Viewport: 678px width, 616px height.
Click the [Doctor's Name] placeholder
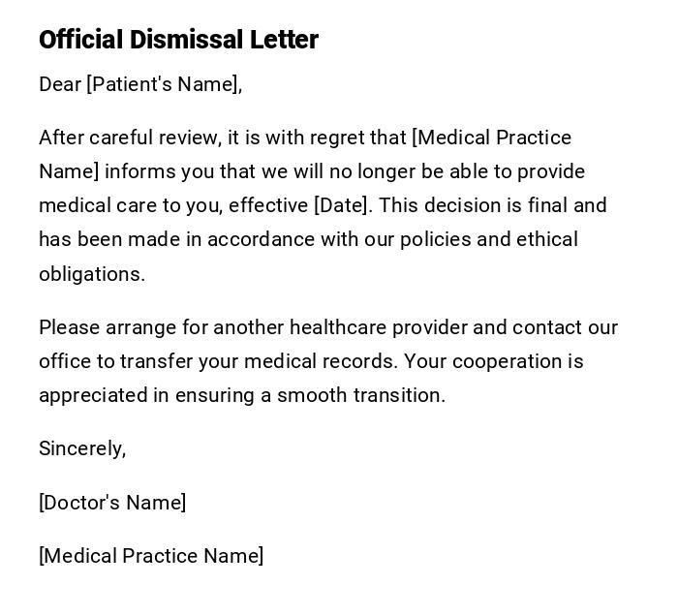112,503
